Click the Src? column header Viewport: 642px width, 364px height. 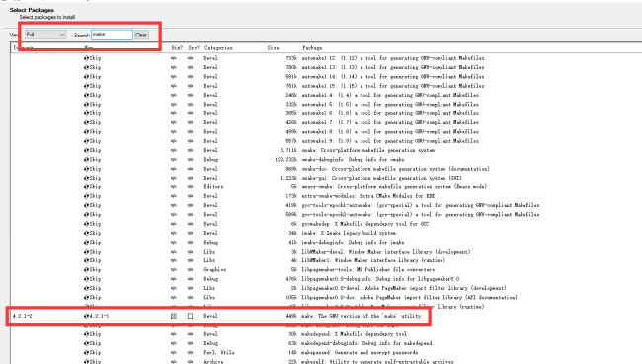pyautogui.click(x=194, y=48)
